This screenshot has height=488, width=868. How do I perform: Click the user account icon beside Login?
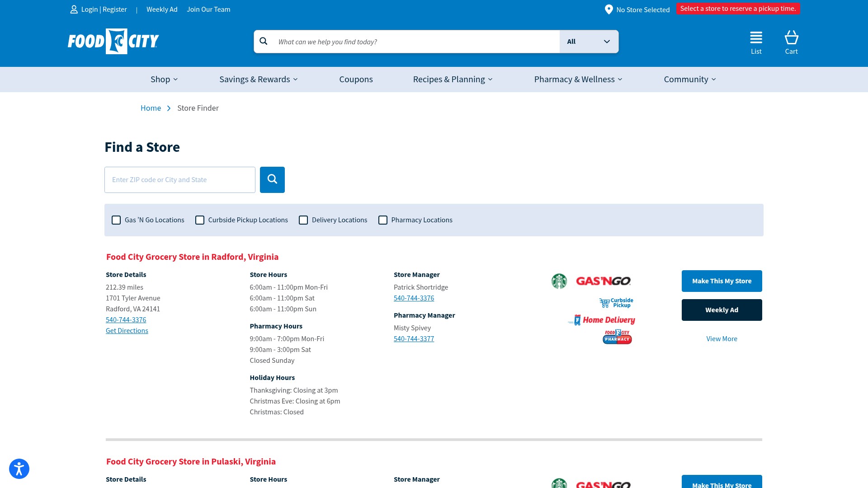click(74, 9)
